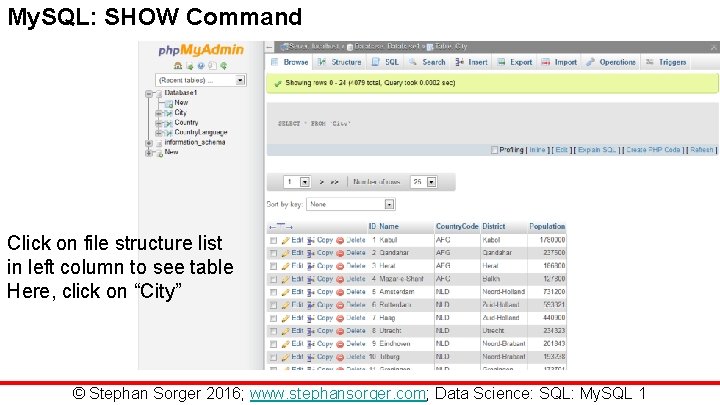Click the red Delete icon in Herat row
The image size is (720, 405).
340,266
